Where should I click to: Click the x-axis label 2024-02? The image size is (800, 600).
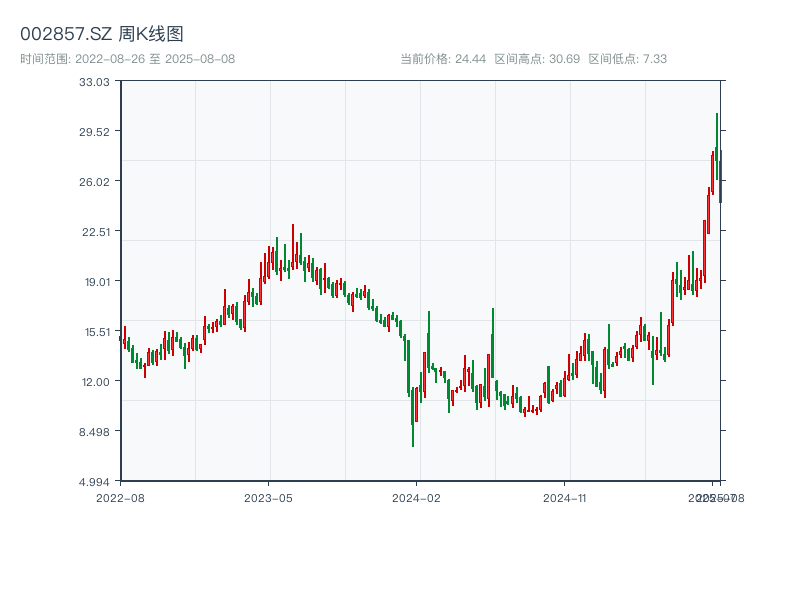click(x=416, y=498)
